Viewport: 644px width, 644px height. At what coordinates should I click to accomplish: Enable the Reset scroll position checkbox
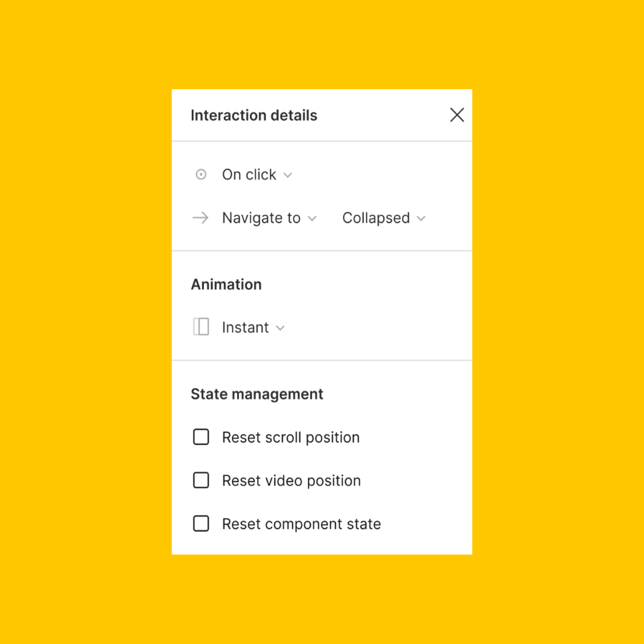(x=201, y=437)
